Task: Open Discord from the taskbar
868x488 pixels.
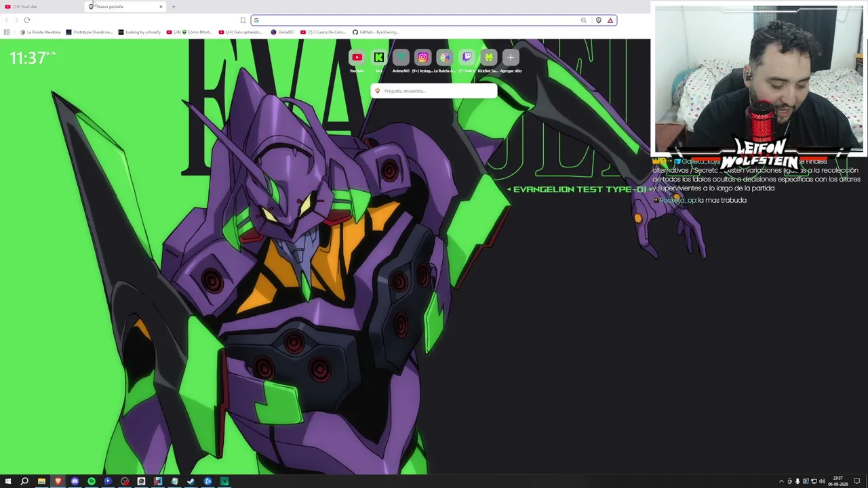Action: pyautogui.click(x=75, y=481)
